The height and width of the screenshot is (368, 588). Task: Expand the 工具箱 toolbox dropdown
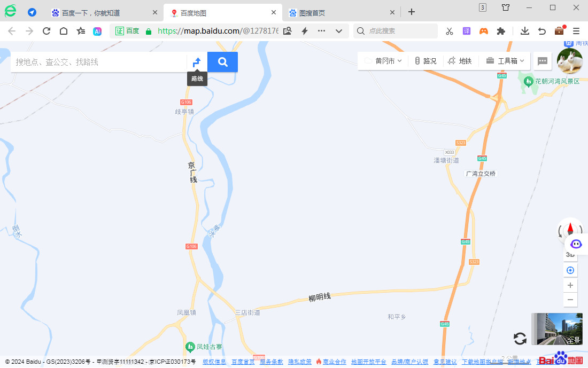point(505,61)
